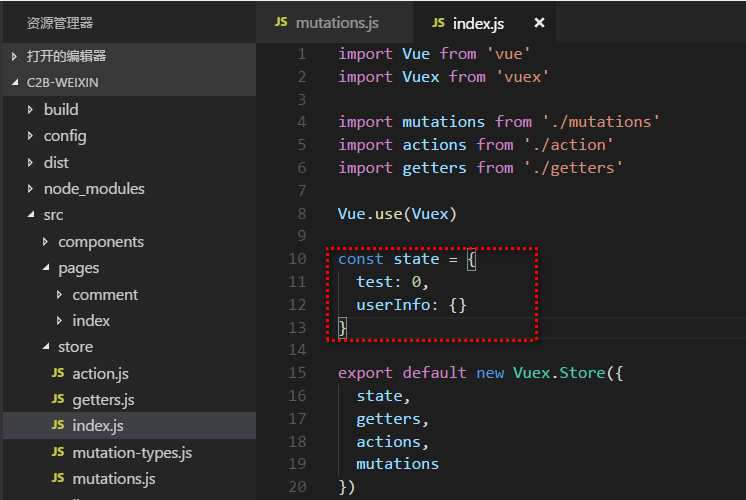
Task: Click the 'test: 0,' property line
Action: coord(393,282)
